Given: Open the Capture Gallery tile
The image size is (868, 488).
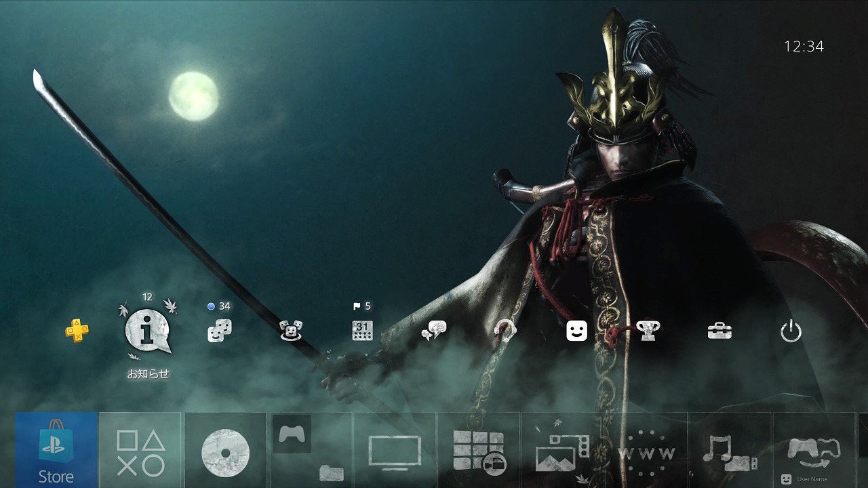Looking at the screenshot, I should (x=562, y=451).
